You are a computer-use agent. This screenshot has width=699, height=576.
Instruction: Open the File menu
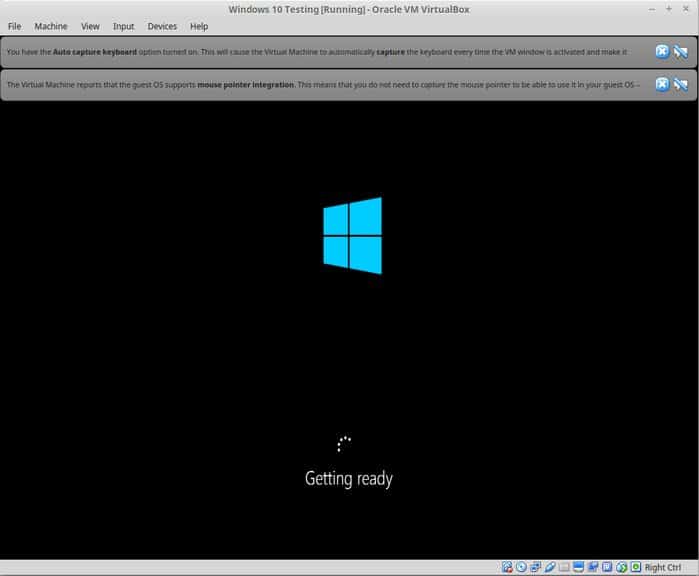pyautogui.click(x=14, y=26)
